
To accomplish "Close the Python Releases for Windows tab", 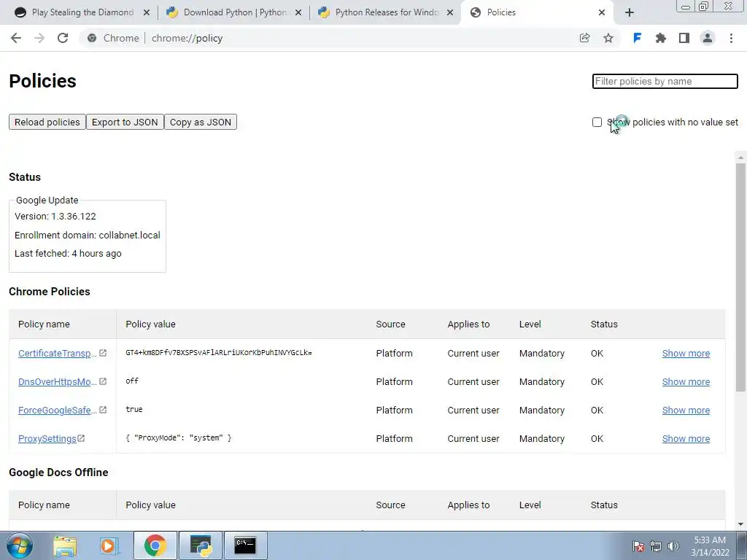I will 449,13.
